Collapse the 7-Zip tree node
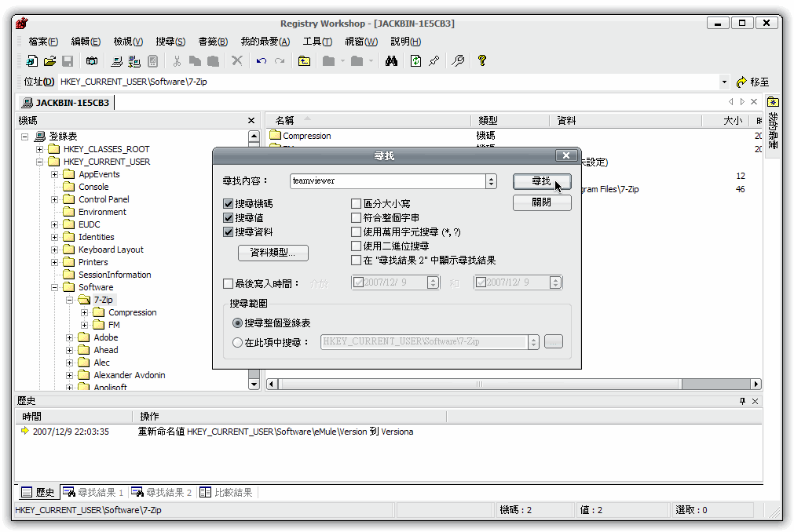 click(68, 299)
